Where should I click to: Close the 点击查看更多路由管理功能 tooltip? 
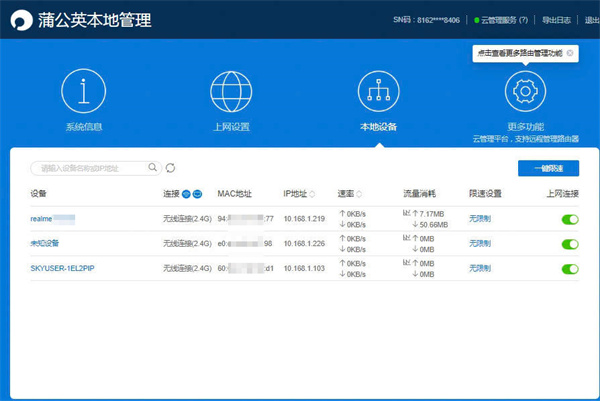point(570,52)
